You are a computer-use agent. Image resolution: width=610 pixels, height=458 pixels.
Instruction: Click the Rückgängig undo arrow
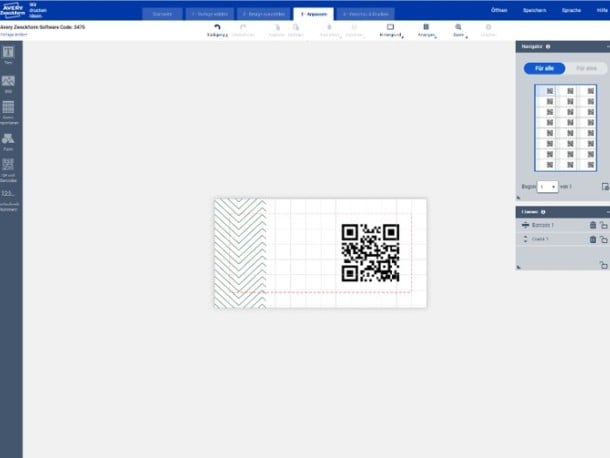[x=217, y=27]
